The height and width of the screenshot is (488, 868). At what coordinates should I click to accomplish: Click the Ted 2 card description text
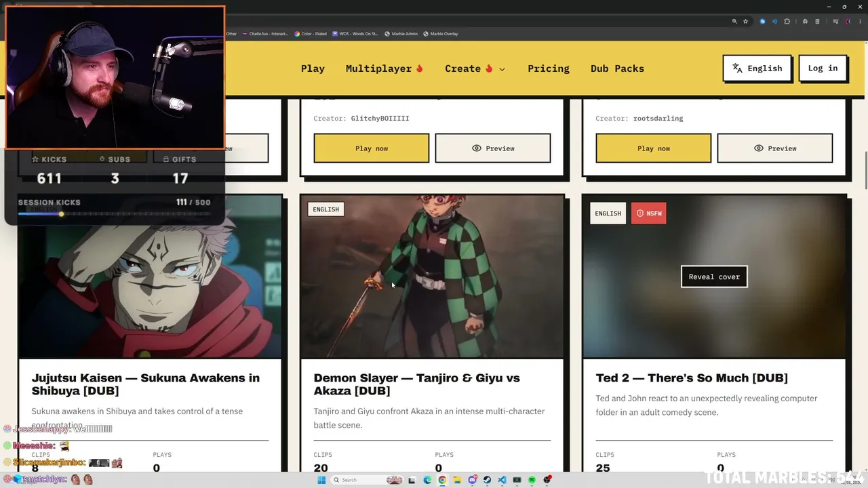click(x=707, y=405)
